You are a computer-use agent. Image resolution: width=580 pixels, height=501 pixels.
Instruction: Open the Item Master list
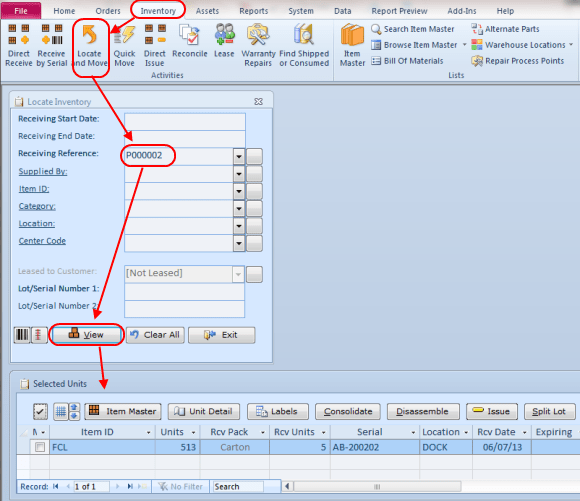click(352, 45)
